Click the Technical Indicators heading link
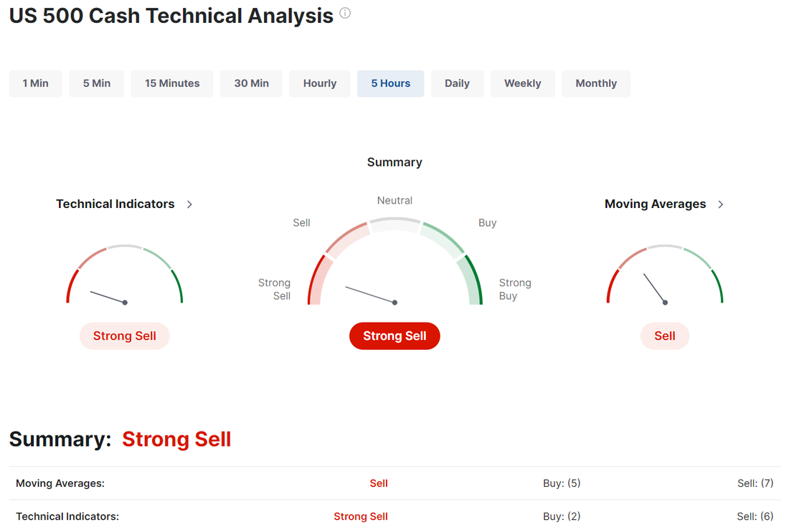 coord(115,204)
